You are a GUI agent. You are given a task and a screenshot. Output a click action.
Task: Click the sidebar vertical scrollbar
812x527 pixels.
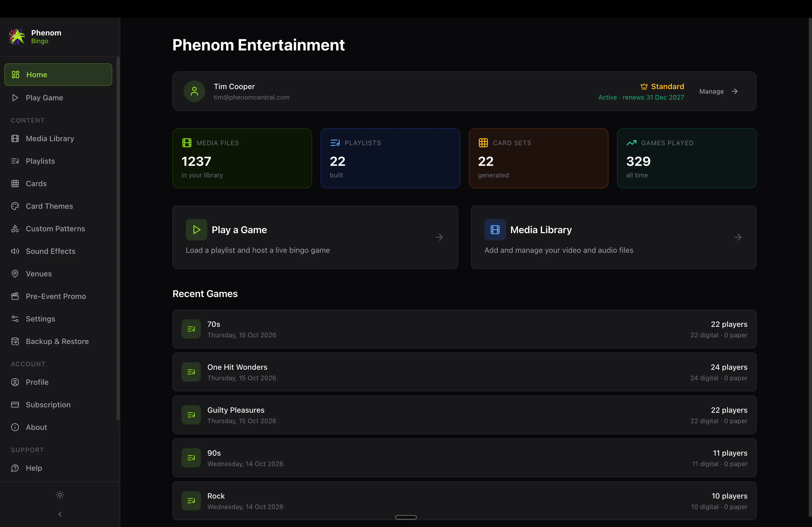(x=118, y=239)
